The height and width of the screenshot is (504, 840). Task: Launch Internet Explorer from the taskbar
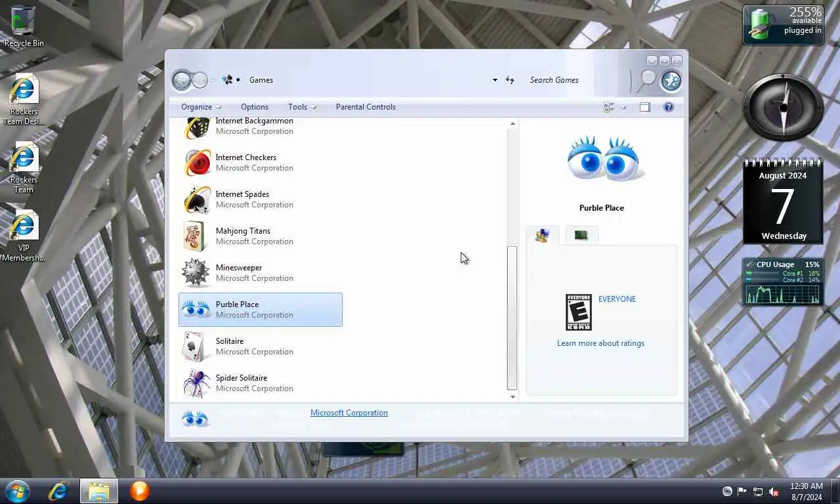click(58, 491)
